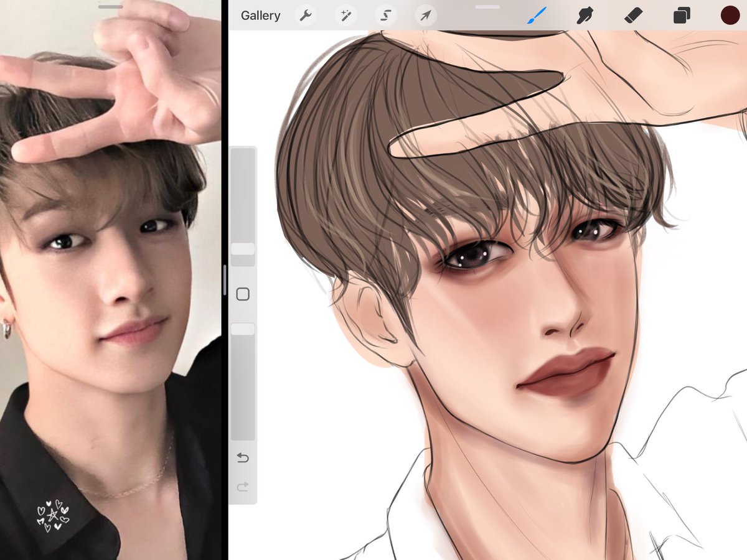This screenshot has width=747, height=560.
Task: Open the Adjustments magic wand menu
Action: 346,15
